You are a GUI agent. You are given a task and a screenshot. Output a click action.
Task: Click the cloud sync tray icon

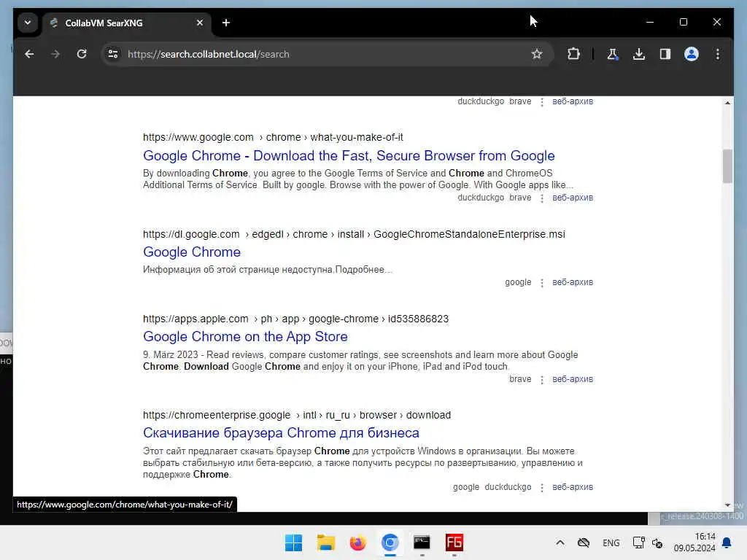click(584, 542)
